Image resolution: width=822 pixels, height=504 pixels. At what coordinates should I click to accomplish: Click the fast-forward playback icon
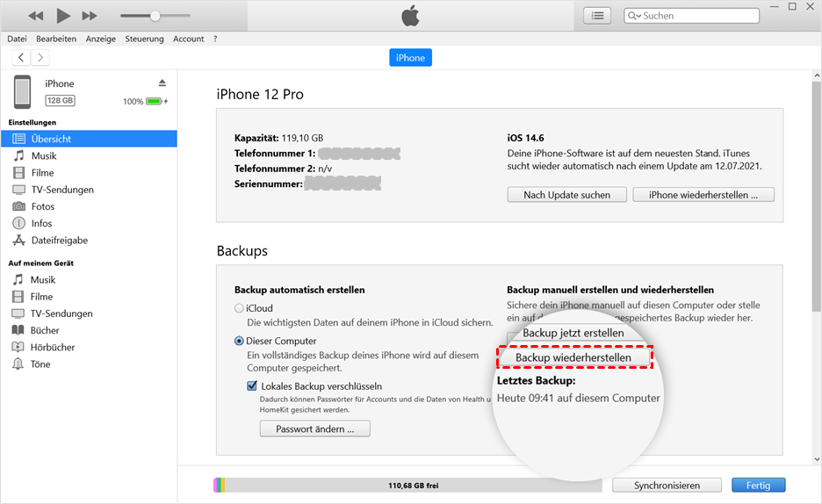click(90, 16)
